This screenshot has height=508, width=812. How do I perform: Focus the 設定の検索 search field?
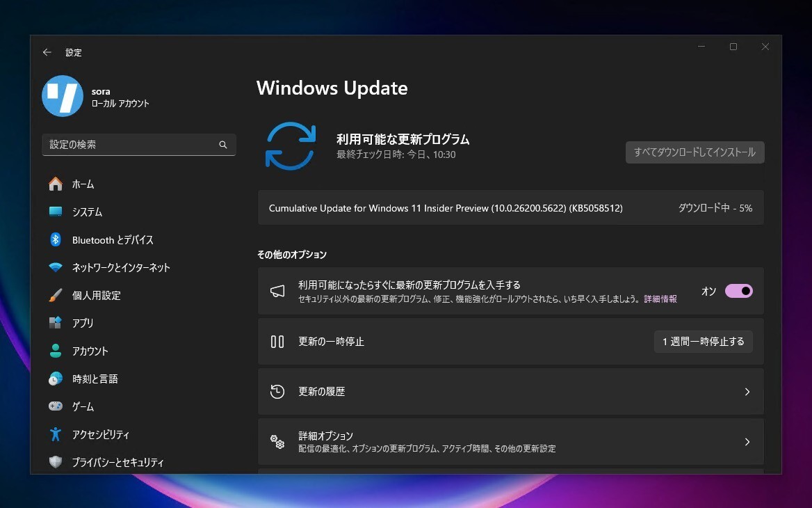[x=139, y=145]
